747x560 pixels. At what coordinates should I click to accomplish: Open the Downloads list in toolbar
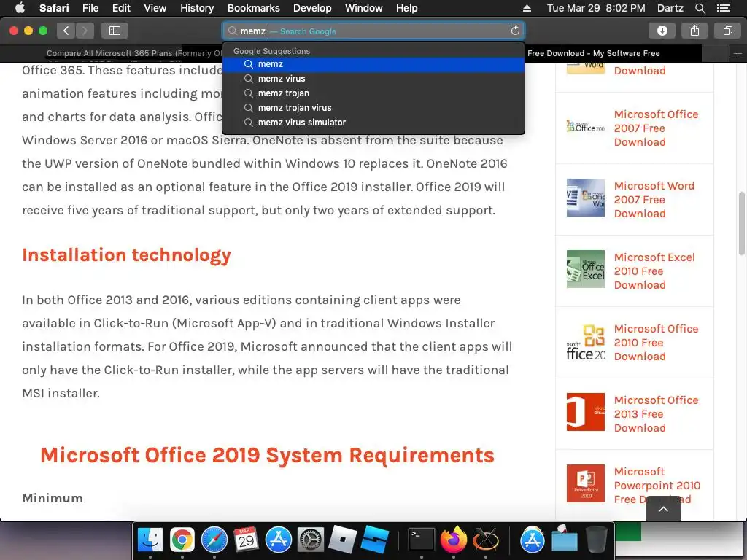662,31
